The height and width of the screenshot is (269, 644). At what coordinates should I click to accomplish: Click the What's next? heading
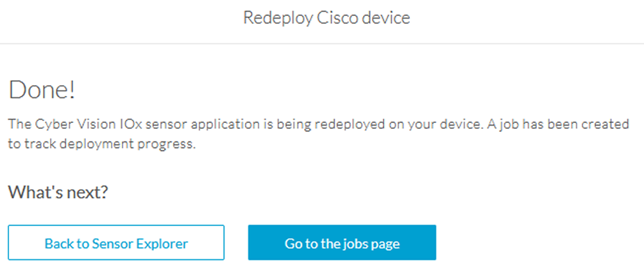58,192
